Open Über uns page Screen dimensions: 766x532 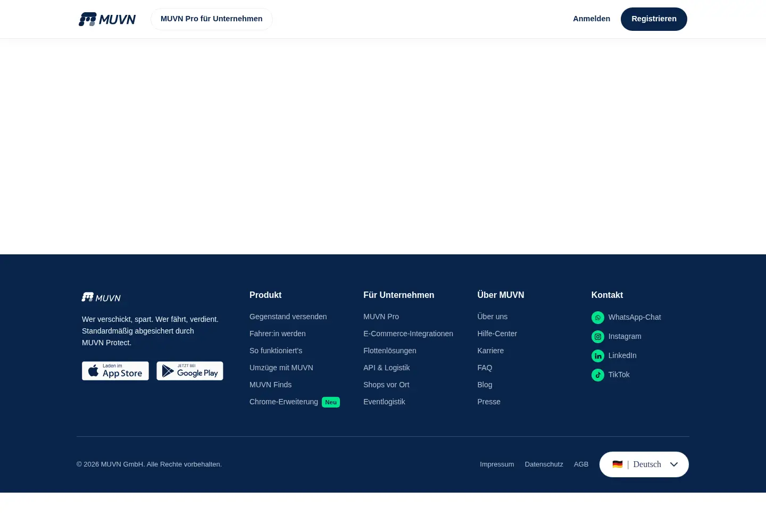493,317
